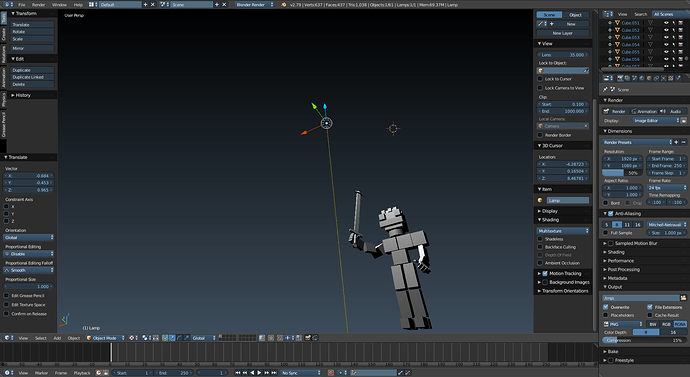Expand the Post Processing panel
This screenshot has width=690, height=377.
(624, 269)
